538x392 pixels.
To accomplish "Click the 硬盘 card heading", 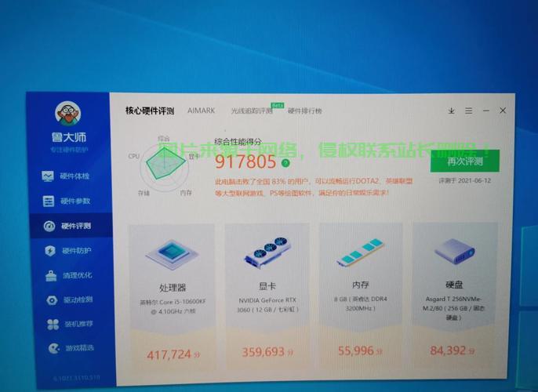I will point(454,285).
